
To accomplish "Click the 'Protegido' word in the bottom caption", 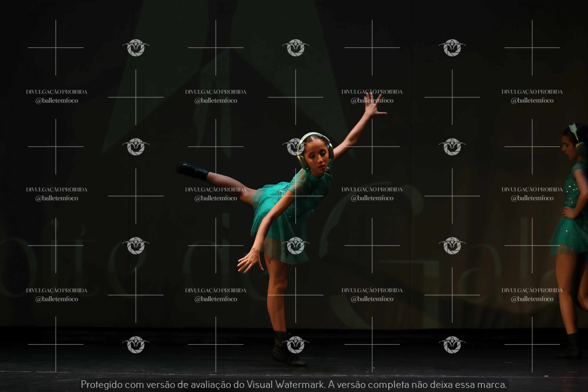I will [102, 384].
